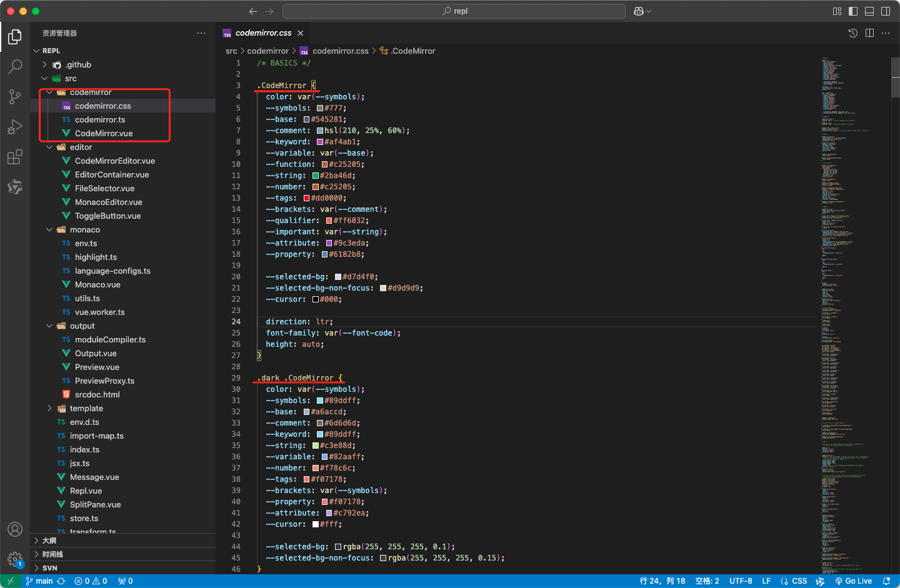Click the codemirror folder breadcrumb
900x588 pixels.
(x=268, y=51)
